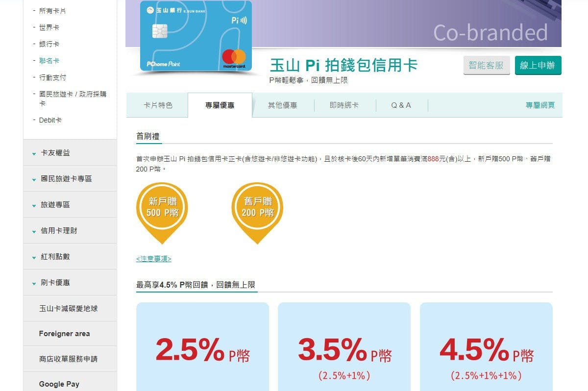Go to 所有卡片 in sidebar
The height and width of the screenshot is (391, 588).
[52, 11]
